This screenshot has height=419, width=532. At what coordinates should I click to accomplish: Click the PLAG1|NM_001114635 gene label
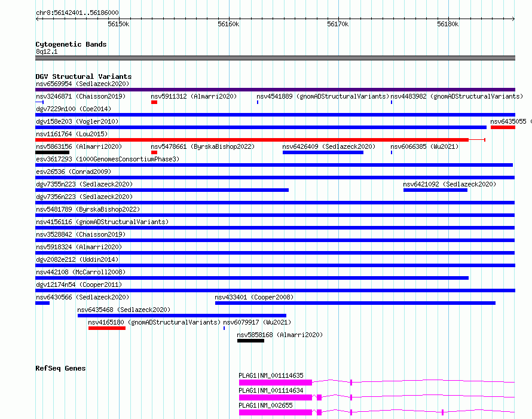click(x=271, y=375)
